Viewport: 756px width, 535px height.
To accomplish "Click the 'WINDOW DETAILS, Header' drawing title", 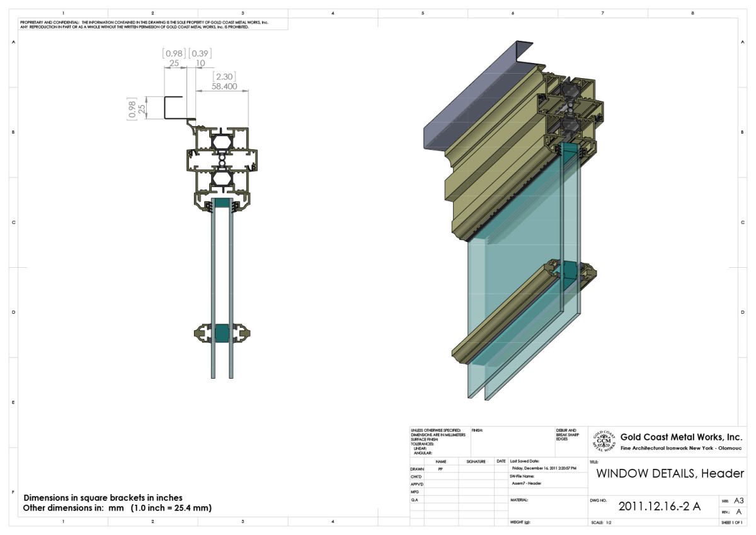I will 670,473.
